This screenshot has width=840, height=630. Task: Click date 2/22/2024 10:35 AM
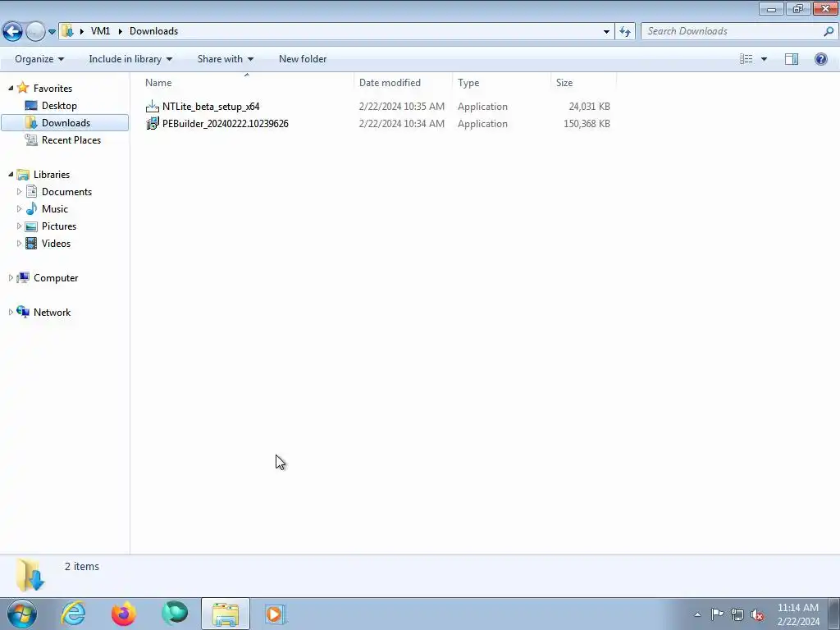402,107
